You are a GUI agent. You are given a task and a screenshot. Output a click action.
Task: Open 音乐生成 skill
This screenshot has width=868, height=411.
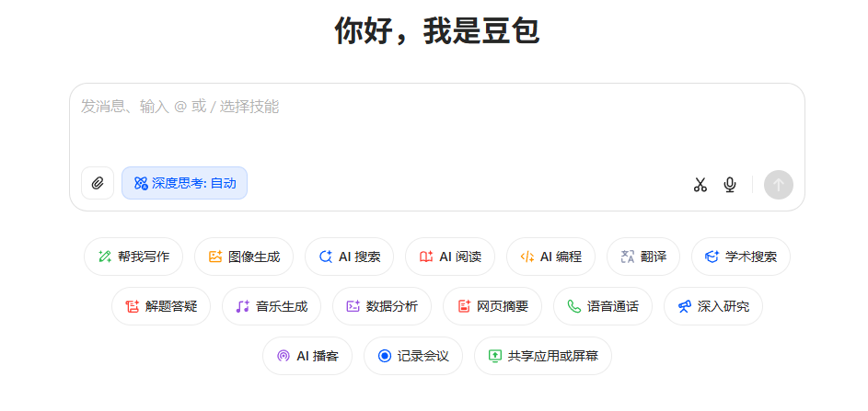(272, 306)
